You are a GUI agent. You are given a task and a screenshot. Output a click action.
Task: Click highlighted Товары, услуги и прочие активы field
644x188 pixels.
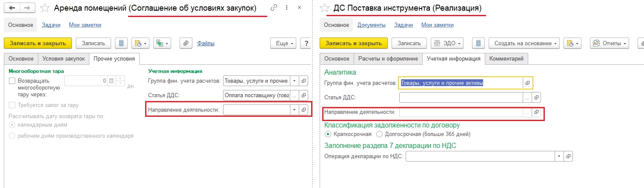click(x=461, y=83)
